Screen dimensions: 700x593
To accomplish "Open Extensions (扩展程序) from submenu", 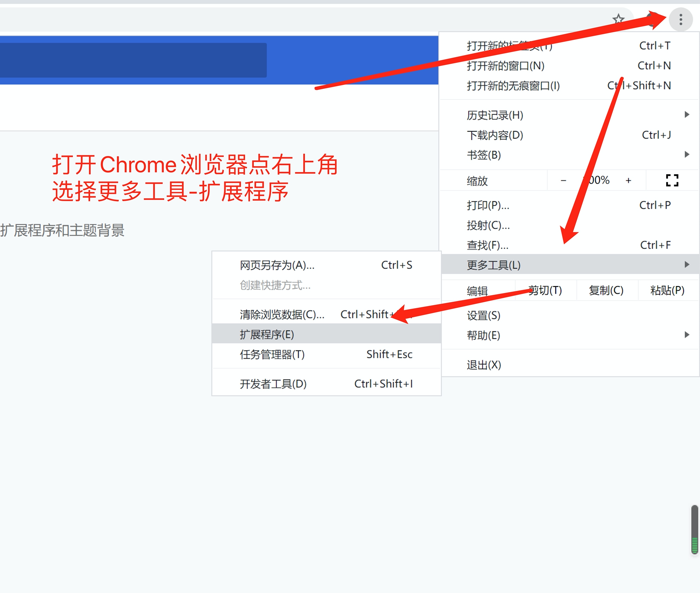I will 327,334.
